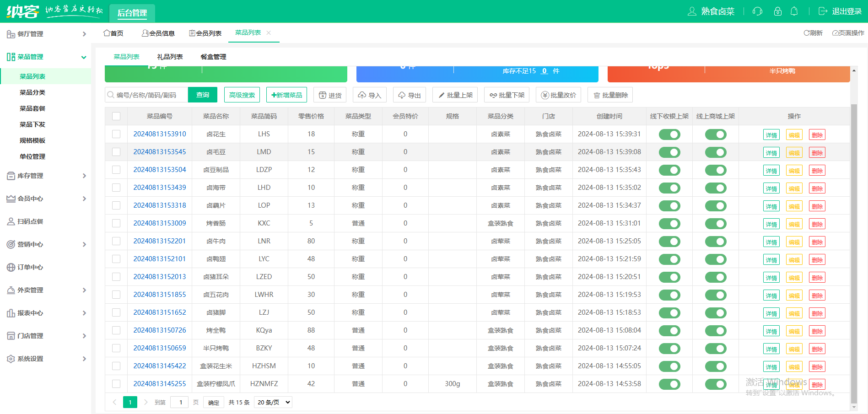Click the 刷新 refresh icon

tap(806, 33)
